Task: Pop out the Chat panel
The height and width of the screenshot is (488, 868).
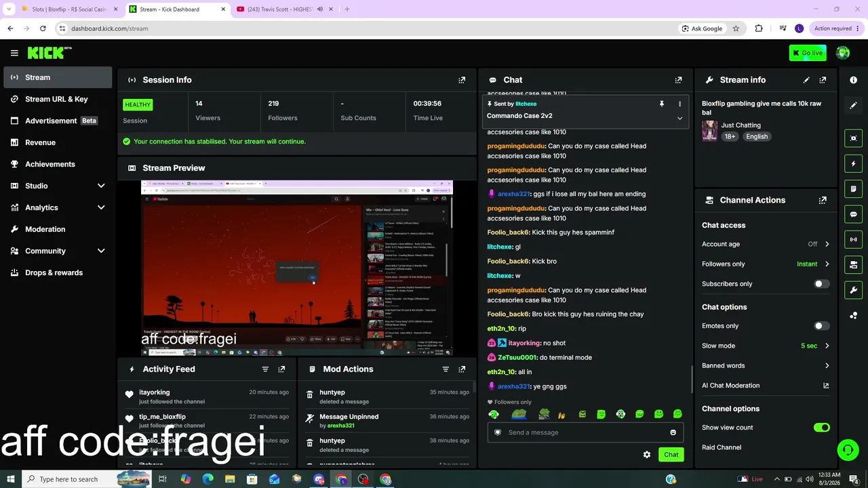Action: point(678,80)
